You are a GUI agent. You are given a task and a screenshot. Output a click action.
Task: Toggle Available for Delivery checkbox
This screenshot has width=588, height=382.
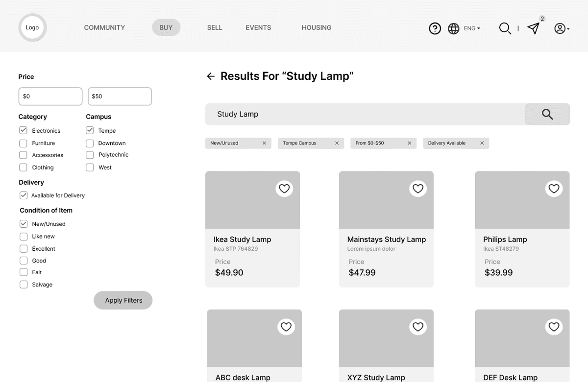pos(24,195)
